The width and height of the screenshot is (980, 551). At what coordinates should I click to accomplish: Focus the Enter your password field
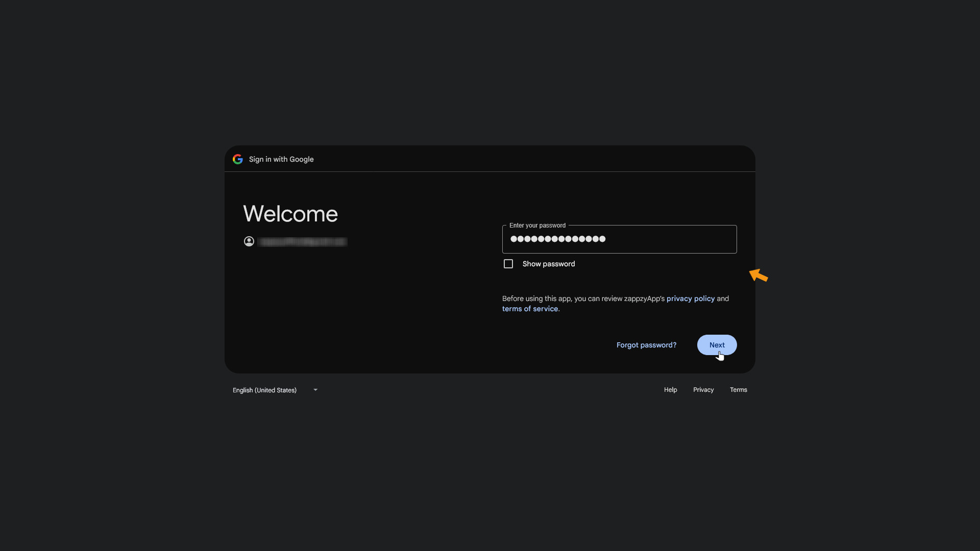click(620, 239)
